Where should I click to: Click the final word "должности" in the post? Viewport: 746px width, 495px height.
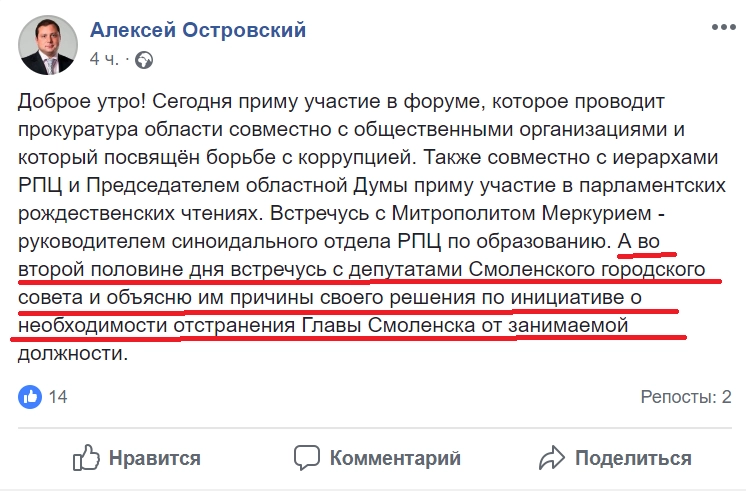click(74, 355)
